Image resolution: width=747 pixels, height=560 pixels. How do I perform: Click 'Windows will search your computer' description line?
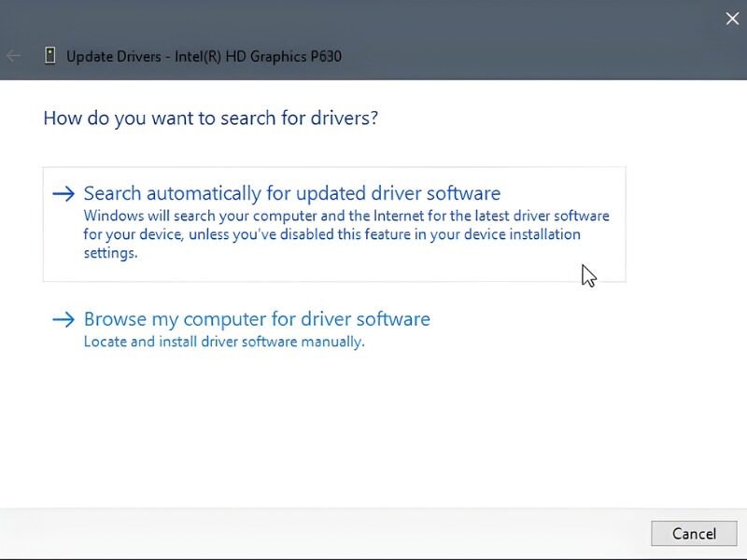(x=345, y=216)
